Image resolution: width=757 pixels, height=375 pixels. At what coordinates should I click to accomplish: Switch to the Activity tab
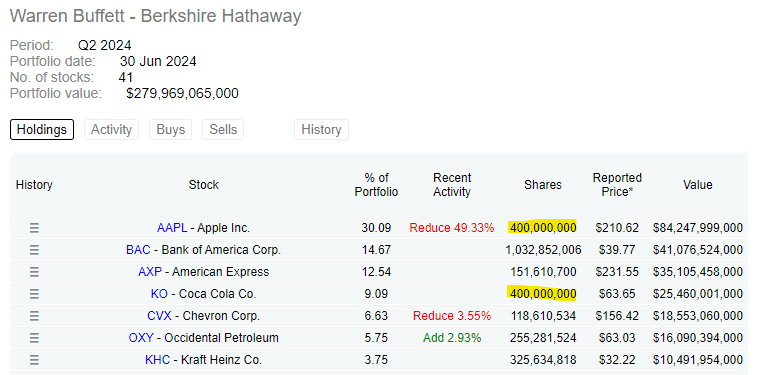pyautogui.click(x=112, y=129)
